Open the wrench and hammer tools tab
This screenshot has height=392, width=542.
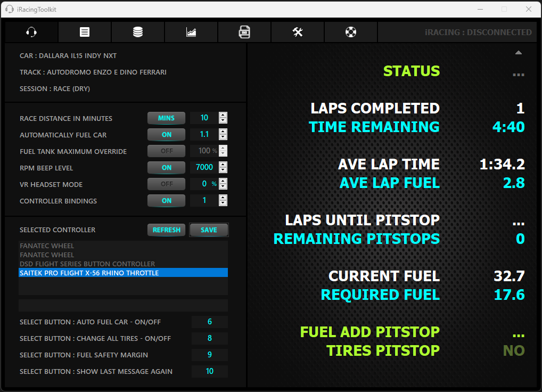coord(298,32)
